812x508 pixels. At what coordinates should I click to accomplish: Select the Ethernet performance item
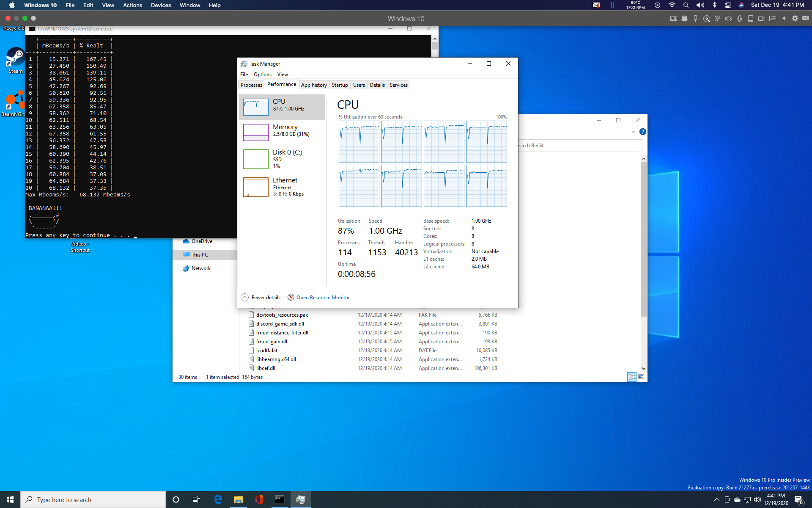pyautogui.click(x=282, y=187)
